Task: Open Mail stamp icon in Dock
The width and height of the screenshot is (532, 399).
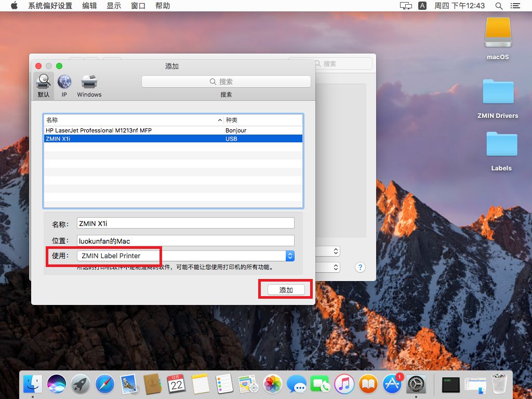Action: point(129,384)
